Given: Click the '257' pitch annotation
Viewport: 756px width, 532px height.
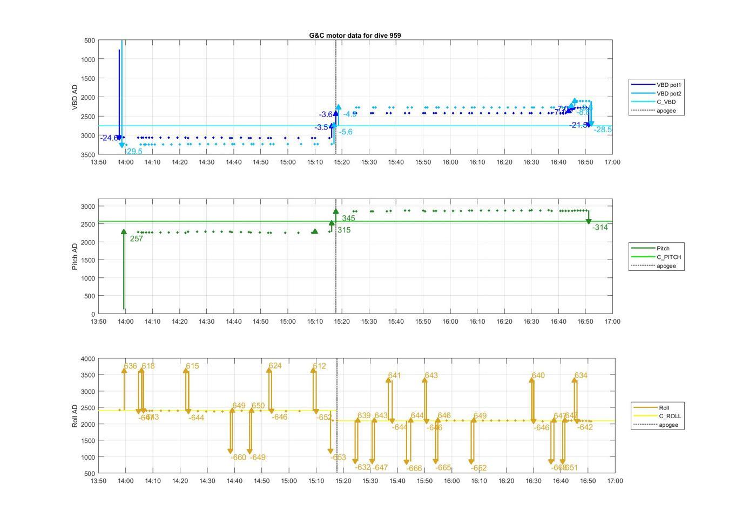Looking at the screenshot, I should pyautogui.click(x=137, y=239).
